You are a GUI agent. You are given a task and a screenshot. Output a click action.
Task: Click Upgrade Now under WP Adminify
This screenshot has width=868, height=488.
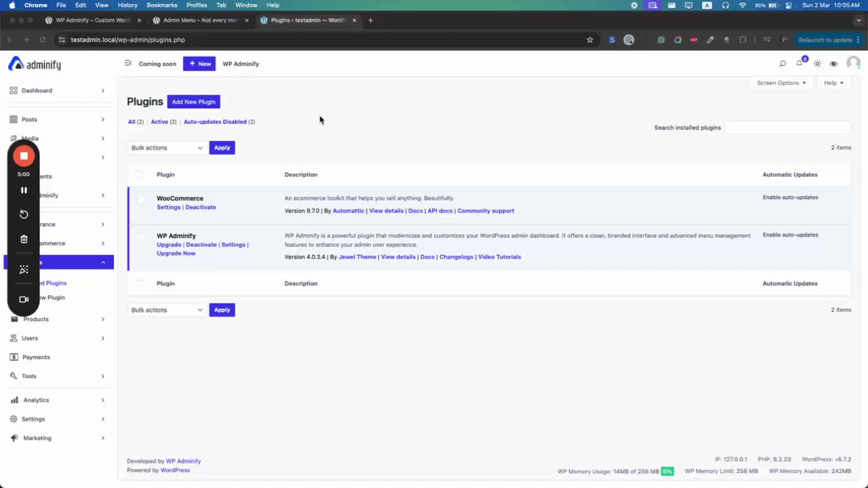pos(176,253)
